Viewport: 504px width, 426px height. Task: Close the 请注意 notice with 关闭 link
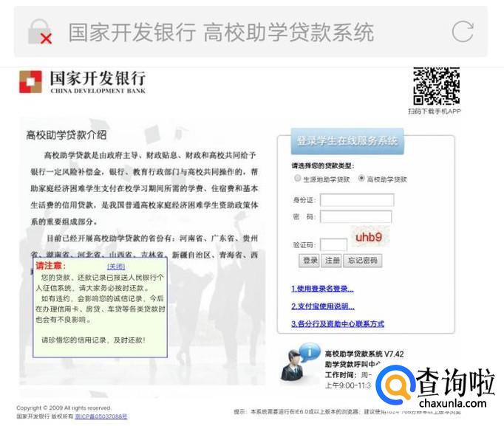tap(116, 266)
